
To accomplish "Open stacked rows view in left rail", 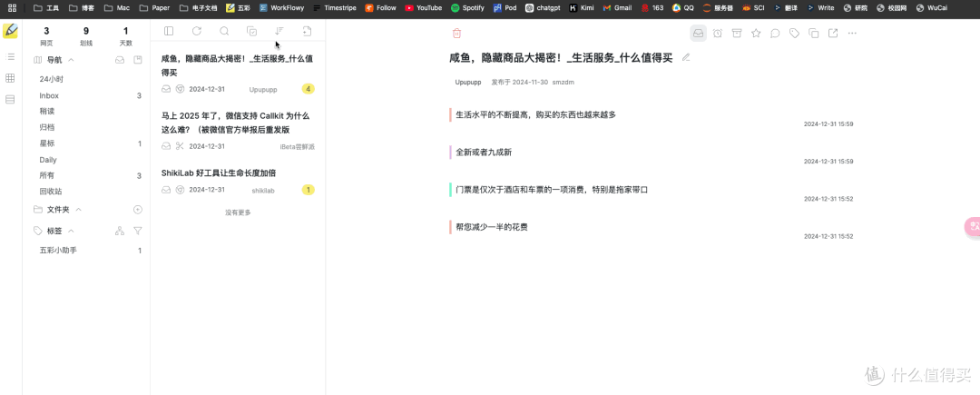I will (10, 99).
